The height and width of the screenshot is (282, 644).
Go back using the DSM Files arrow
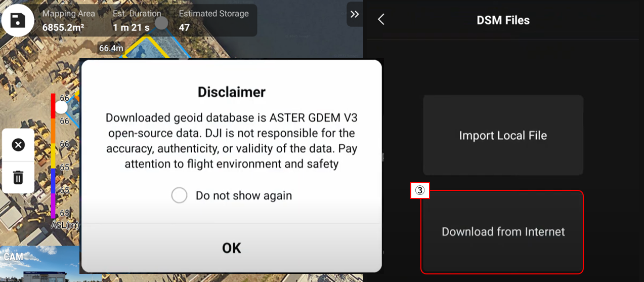(x=381, y=20)
